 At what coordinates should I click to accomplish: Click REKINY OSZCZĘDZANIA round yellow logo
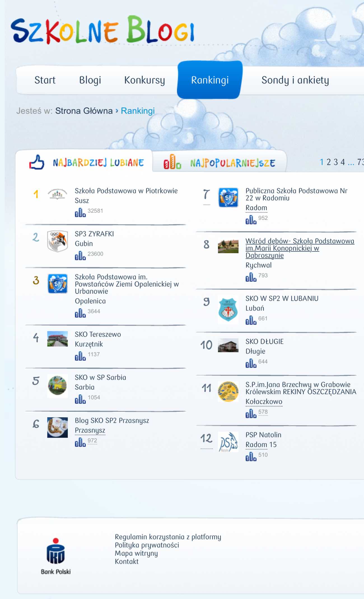coord(228,391)
